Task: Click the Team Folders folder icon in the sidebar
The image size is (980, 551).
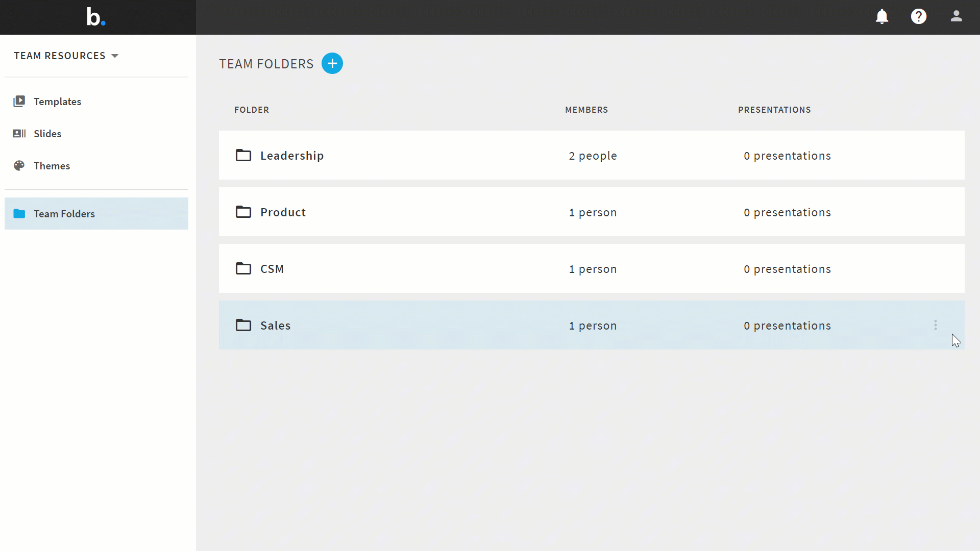Action: point(19,214)
